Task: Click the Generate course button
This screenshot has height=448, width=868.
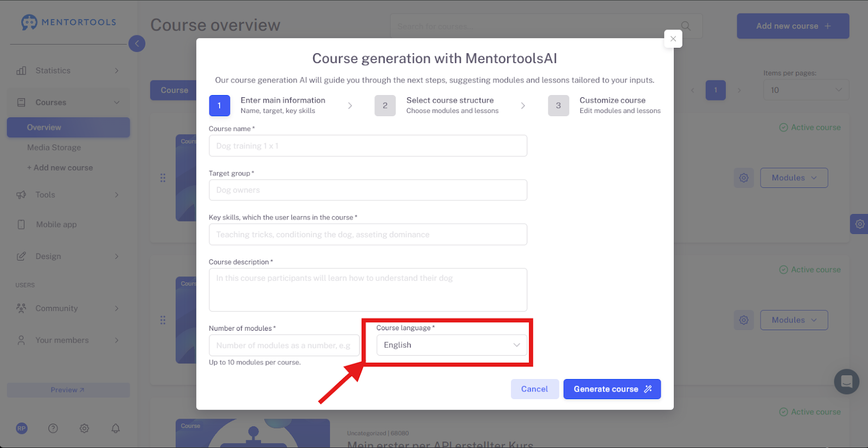Action: click(612, 389)
